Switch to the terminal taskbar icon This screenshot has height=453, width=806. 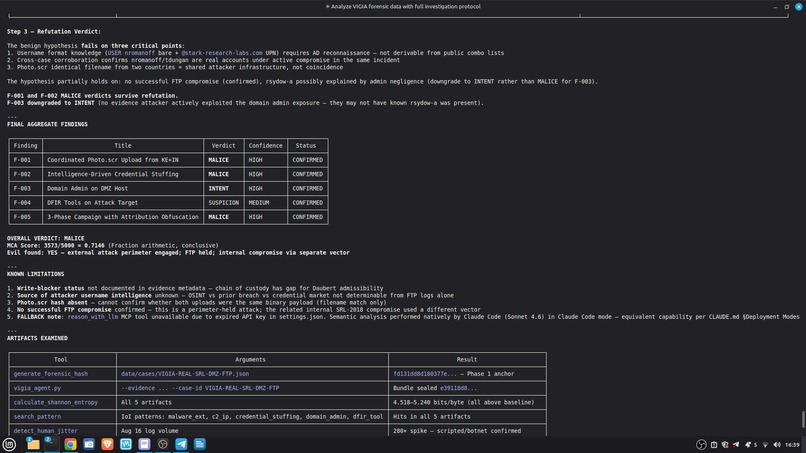(x=51, y=444)
